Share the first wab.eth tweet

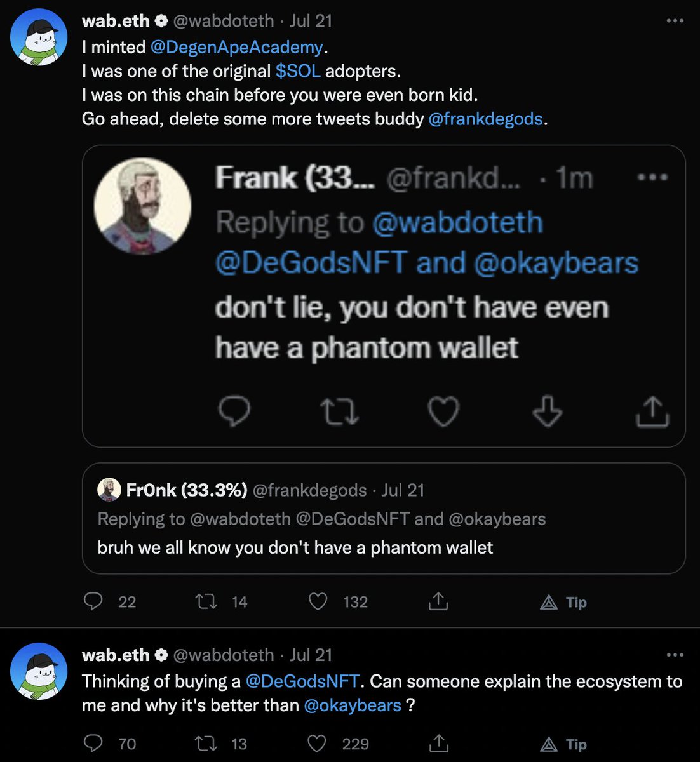pos(438,601)
